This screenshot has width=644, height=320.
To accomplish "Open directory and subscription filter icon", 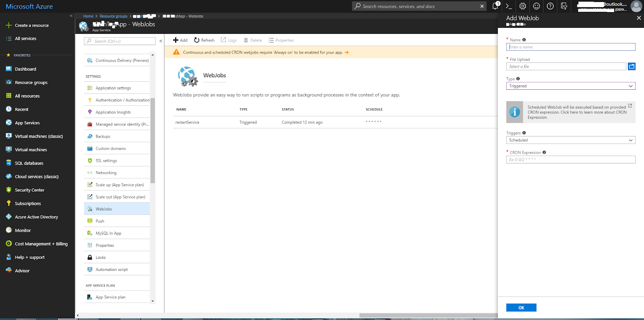I will tap(564, 6).
